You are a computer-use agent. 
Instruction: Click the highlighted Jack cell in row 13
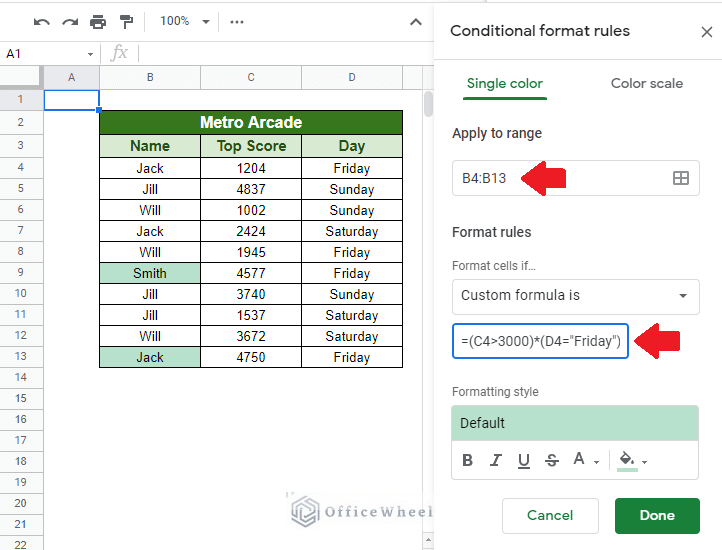tap(150, 357)
